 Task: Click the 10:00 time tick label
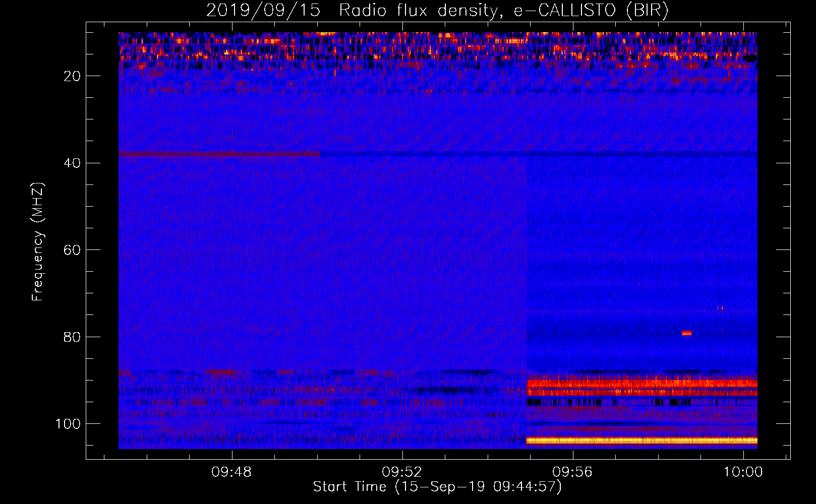(743, 472)
